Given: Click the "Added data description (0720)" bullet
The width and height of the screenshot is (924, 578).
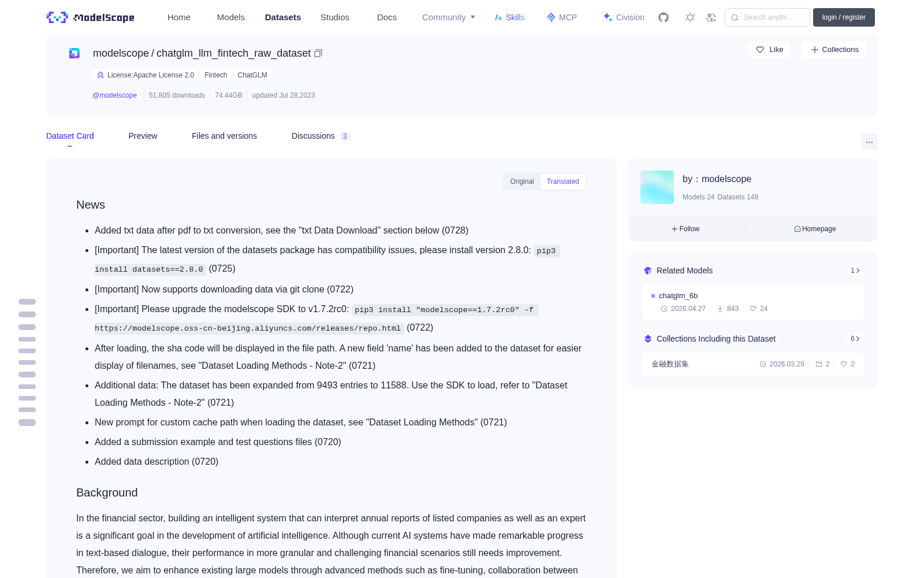Looking at the screenshot, I should [157, 462].
